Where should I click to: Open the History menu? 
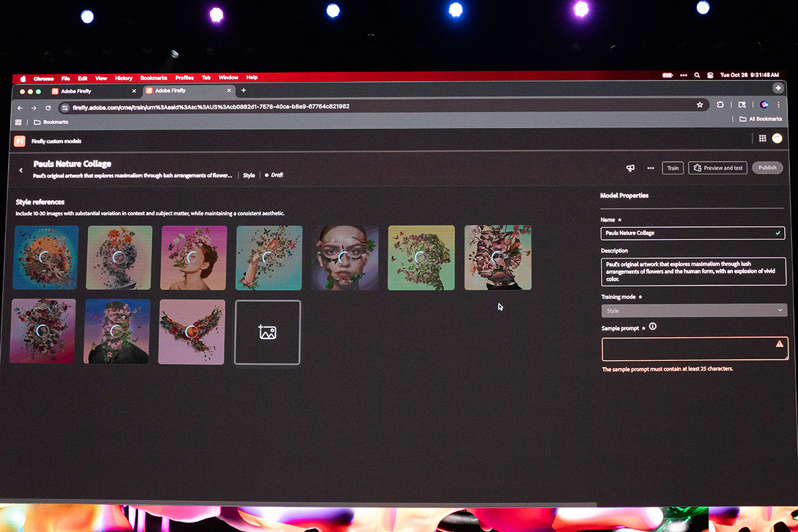click(x=124, y=78)
